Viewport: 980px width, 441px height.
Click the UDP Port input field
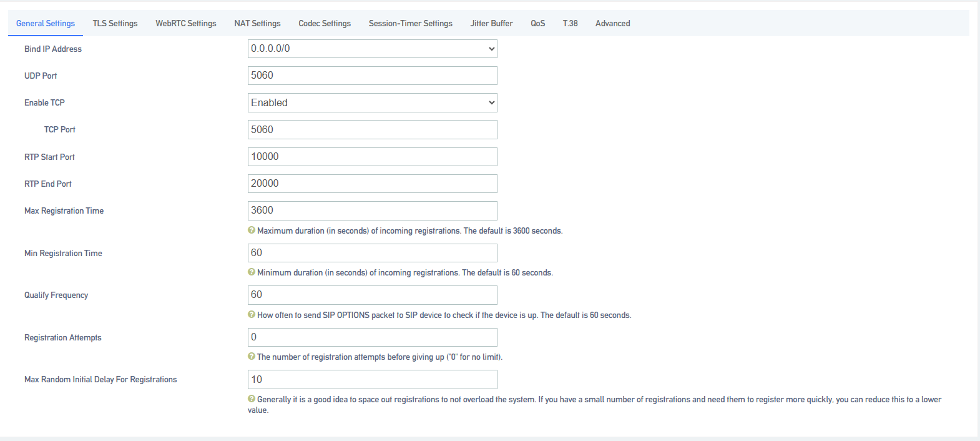pos(373,76)
